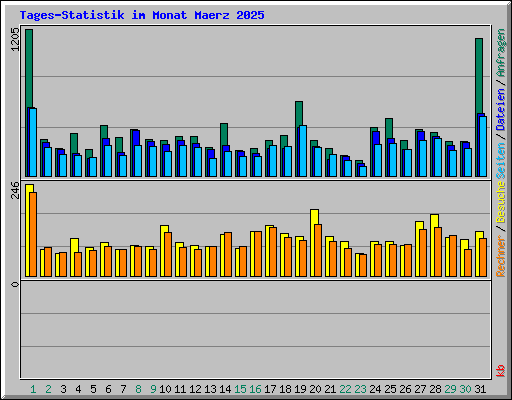Select the 'Dateien' legend label
This screenshot has width=512, height=400.
pyautogui.click(x=501, y=109)
